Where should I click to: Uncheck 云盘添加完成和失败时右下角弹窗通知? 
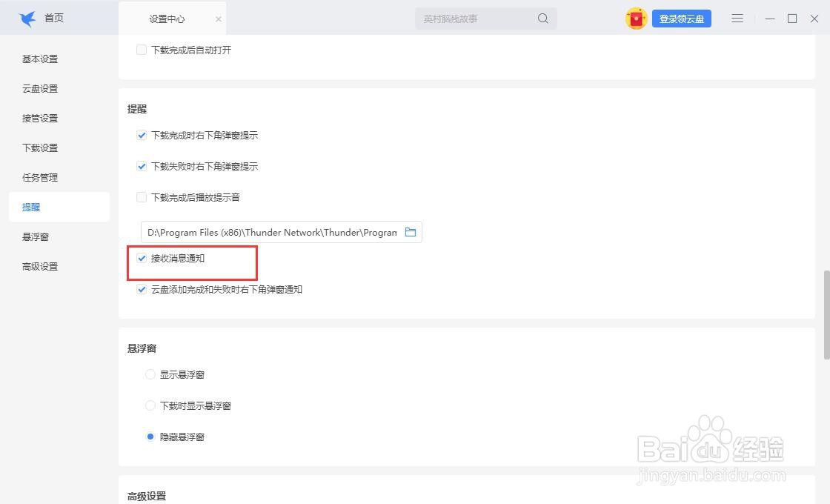tap(142, 289)
